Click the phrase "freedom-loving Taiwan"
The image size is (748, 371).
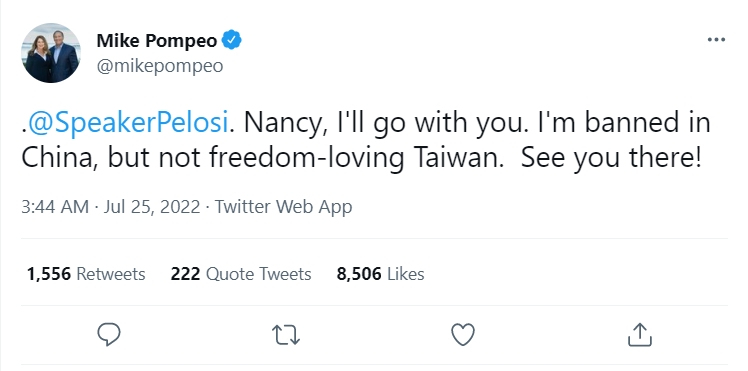point(357,158)
